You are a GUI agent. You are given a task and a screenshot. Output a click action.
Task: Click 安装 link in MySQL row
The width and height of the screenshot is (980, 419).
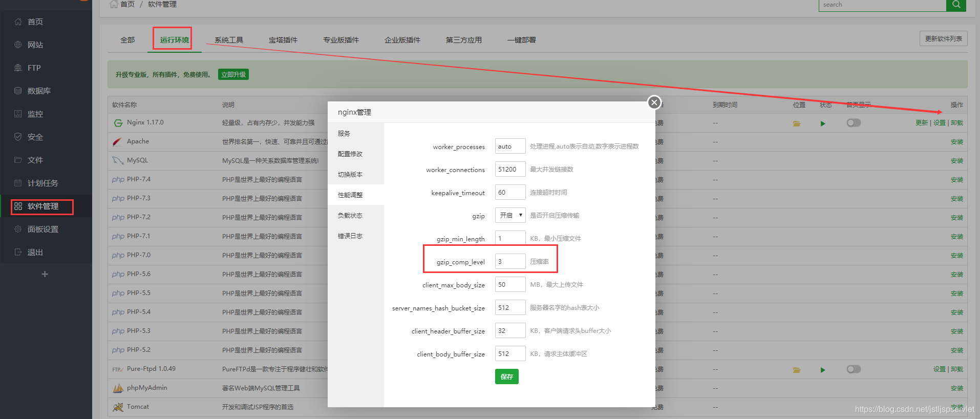coord(957,161)
